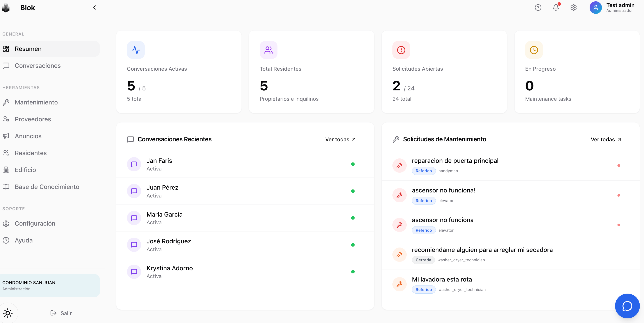
Task: Click the En Progreso clock icon
Action: coord(534,50)
